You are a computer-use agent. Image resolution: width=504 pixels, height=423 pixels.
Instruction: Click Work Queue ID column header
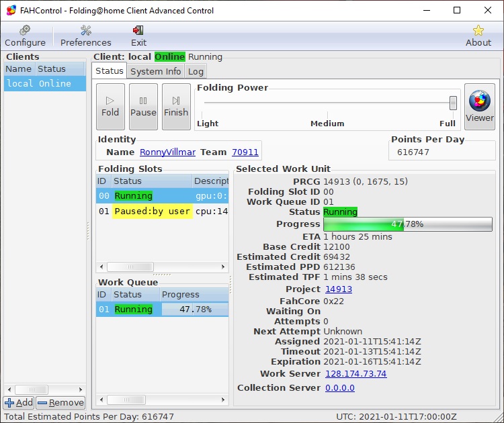click(103, 294)
